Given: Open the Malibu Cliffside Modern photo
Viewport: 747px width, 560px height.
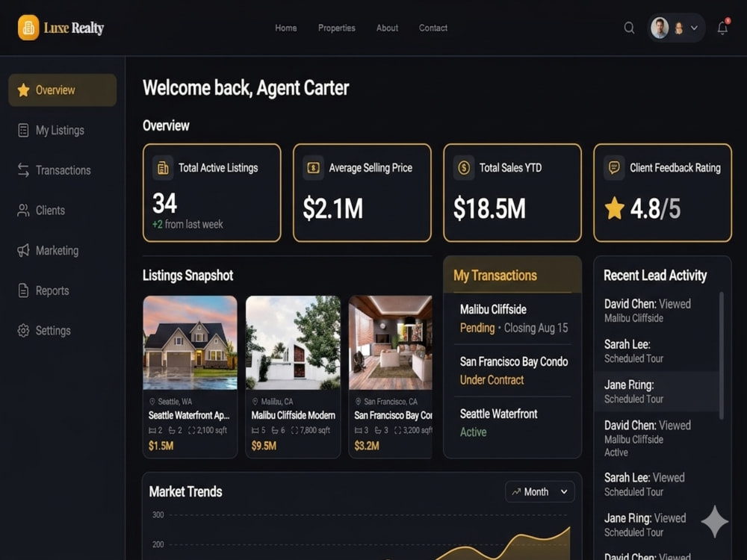Looking at the screenshot, I should click(293, 343).
